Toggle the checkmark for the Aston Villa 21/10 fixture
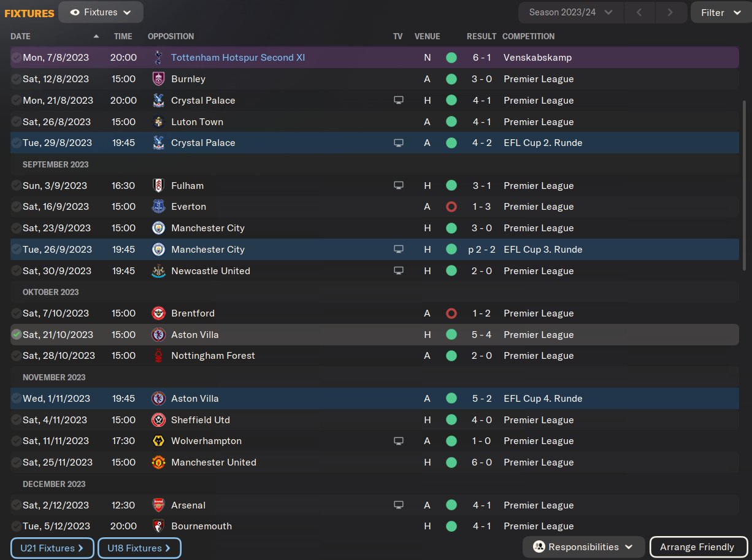 click(16, 335)
